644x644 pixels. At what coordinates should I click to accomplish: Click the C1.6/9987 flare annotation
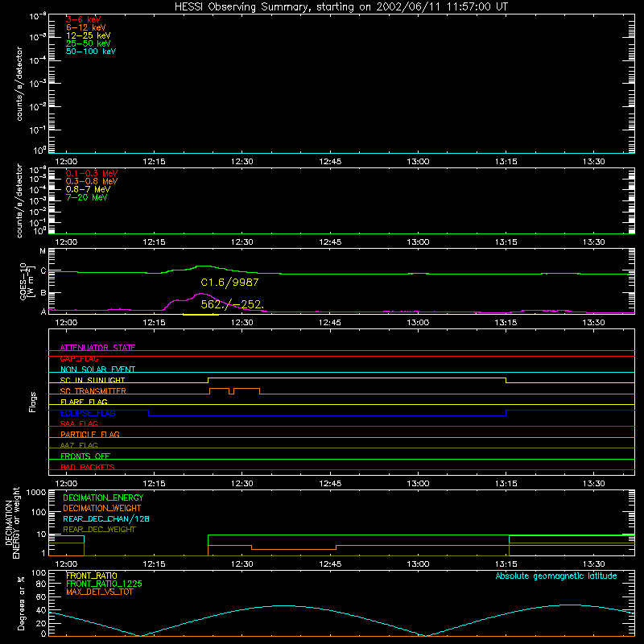tap(229, 283)
